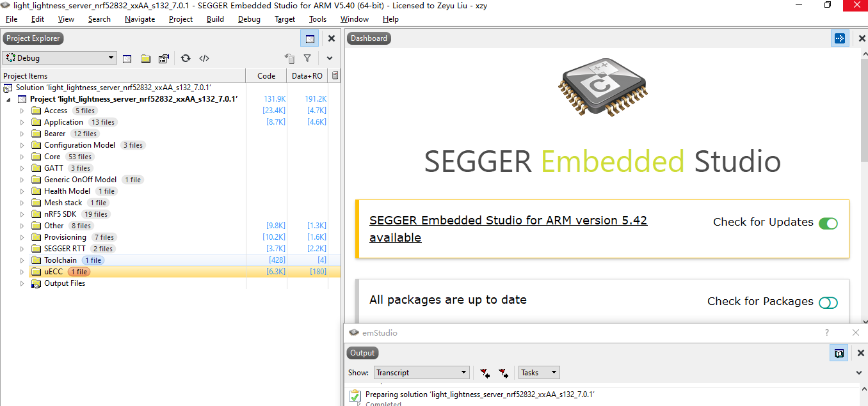Click the Dashboard panel arrow icon
868x406 pixels.
840,38
